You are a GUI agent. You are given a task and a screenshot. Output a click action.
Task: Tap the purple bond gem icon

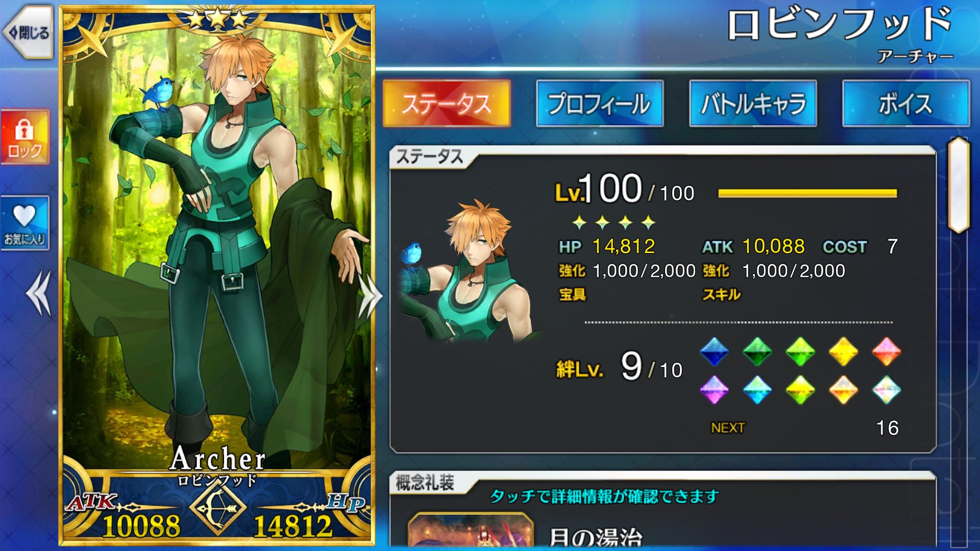(714, 390)
